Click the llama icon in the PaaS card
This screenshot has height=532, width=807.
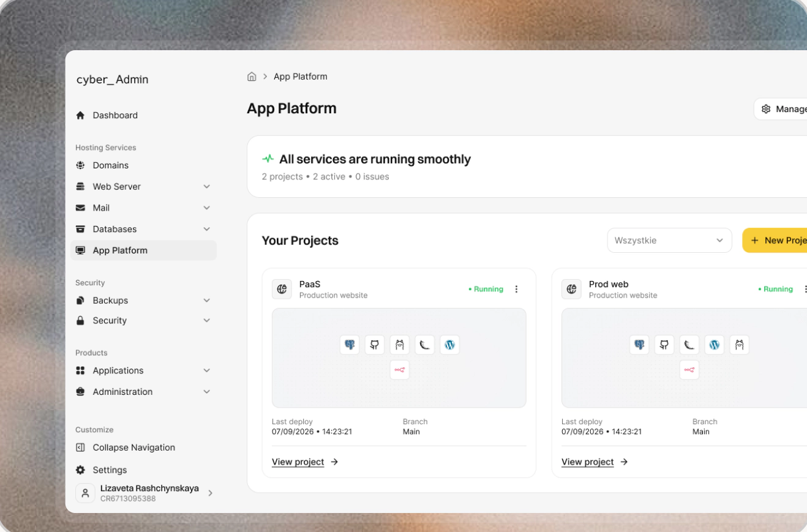point(399,345)
